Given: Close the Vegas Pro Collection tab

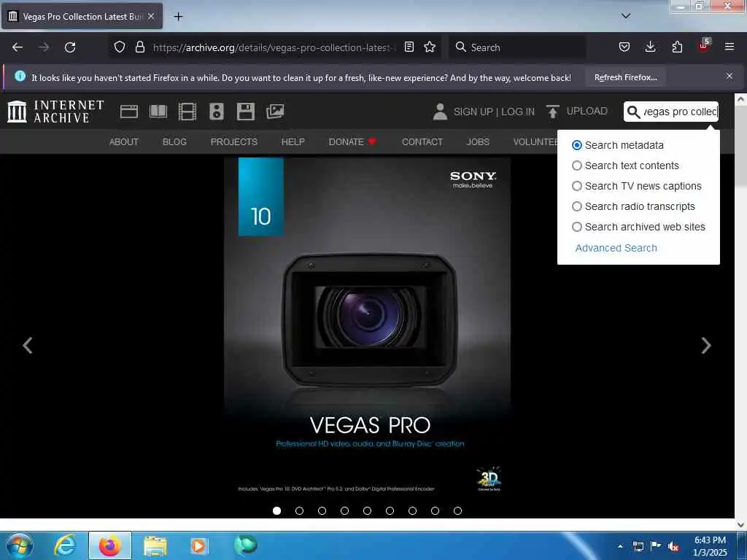Looking at the screenshot, I should pos(151,16).
